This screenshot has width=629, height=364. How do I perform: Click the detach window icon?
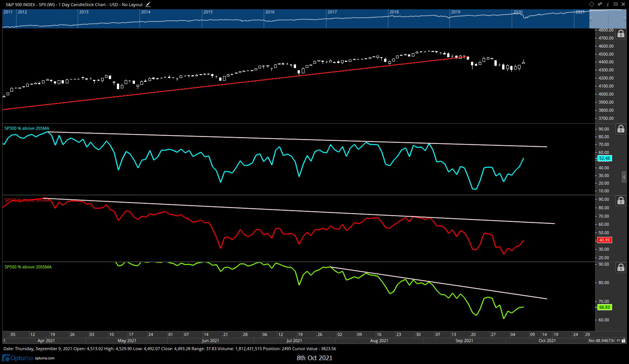616,4
